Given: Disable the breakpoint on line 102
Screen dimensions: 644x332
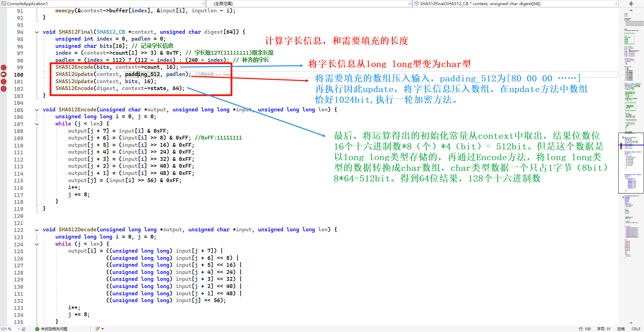Looking at the screenshot, I should [x=4, y=89].
